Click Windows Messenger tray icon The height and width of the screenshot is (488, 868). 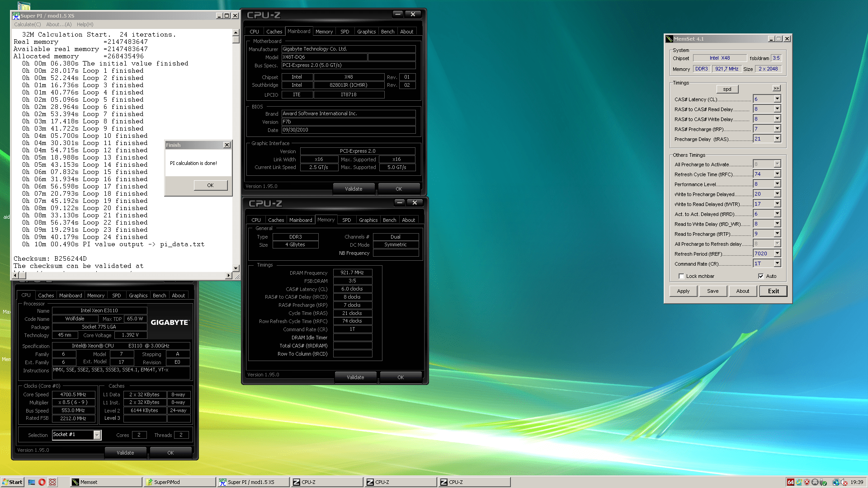(x=799, y=482)
